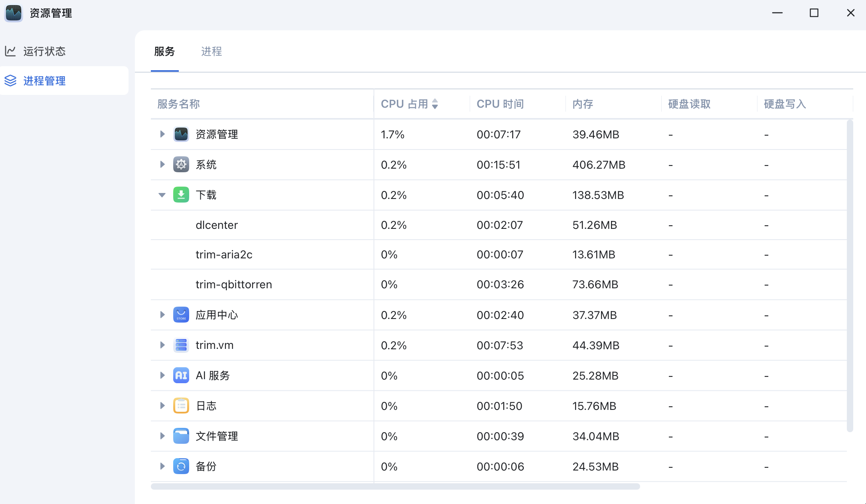Select the 下载 download service icon

click(181, 195)
